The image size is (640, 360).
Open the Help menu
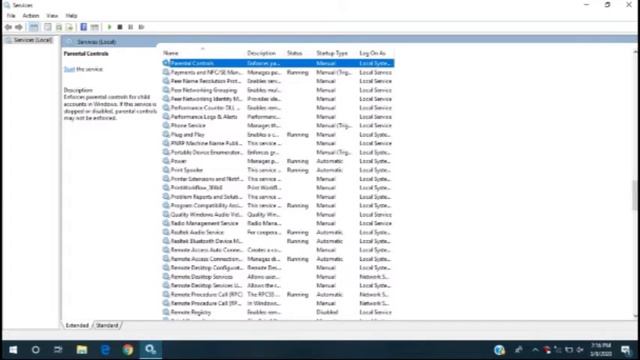pyautogui.click(x=71, y=16)
